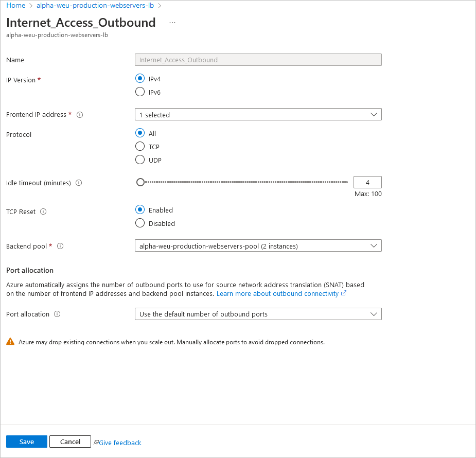
Task: Select the TCP protocol option
Action: [140, 146]
